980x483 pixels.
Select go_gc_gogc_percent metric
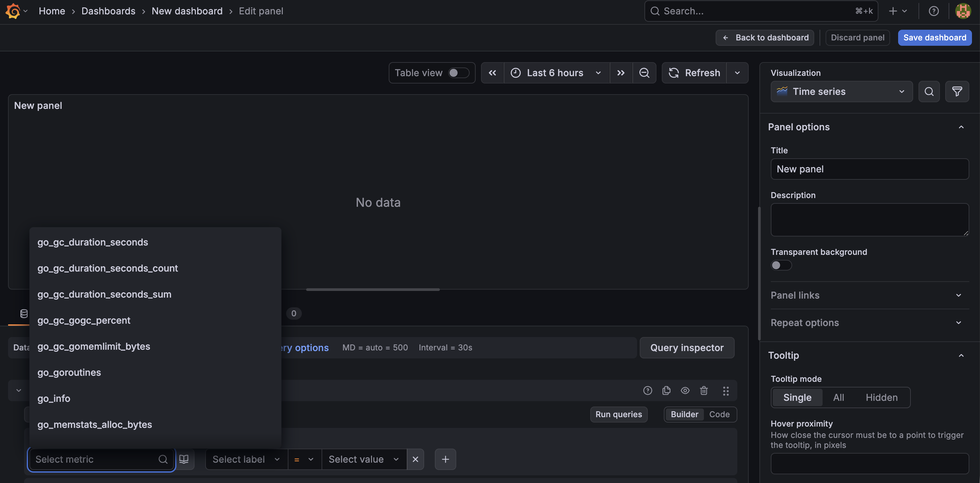coord(155,320)
